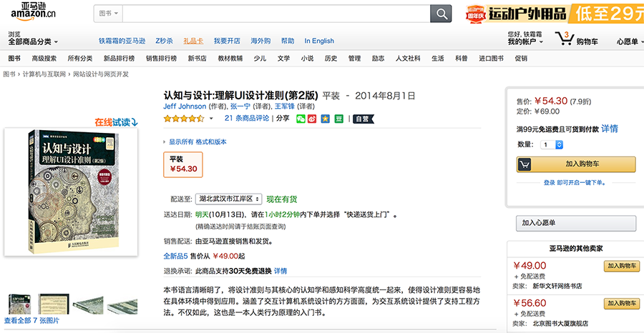Open 高级搜索 menu item
This screenshot has width=644, height=333.
[44, 59]
